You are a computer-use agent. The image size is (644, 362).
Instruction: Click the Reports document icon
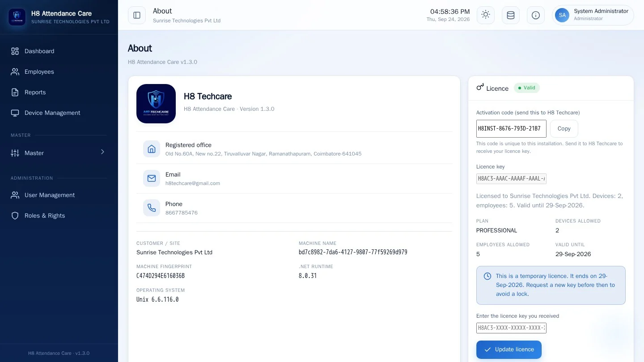point(15,92)
